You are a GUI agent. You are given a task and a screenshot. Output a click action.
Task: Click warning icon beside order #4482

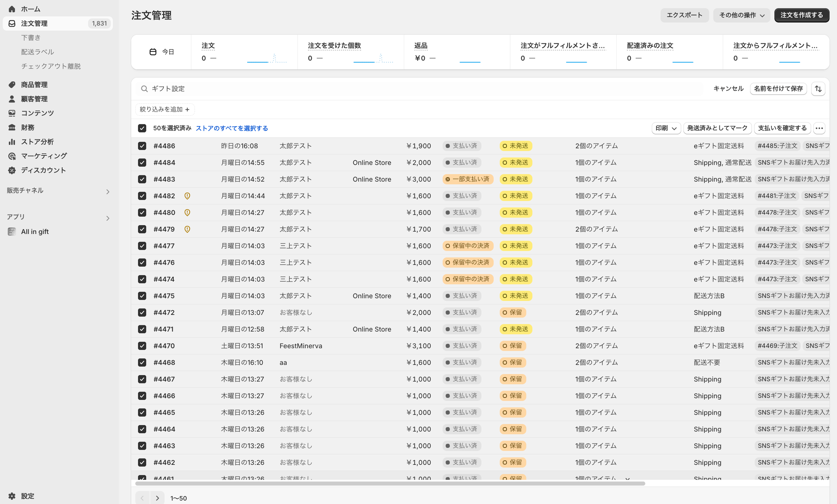(x=187, y=196)
